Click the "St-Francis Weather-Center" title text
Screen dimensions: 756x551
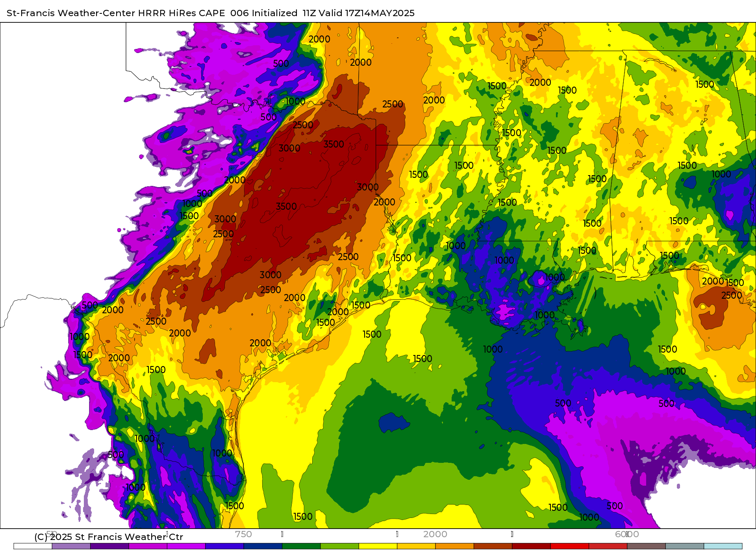click(x=71, y=13)
